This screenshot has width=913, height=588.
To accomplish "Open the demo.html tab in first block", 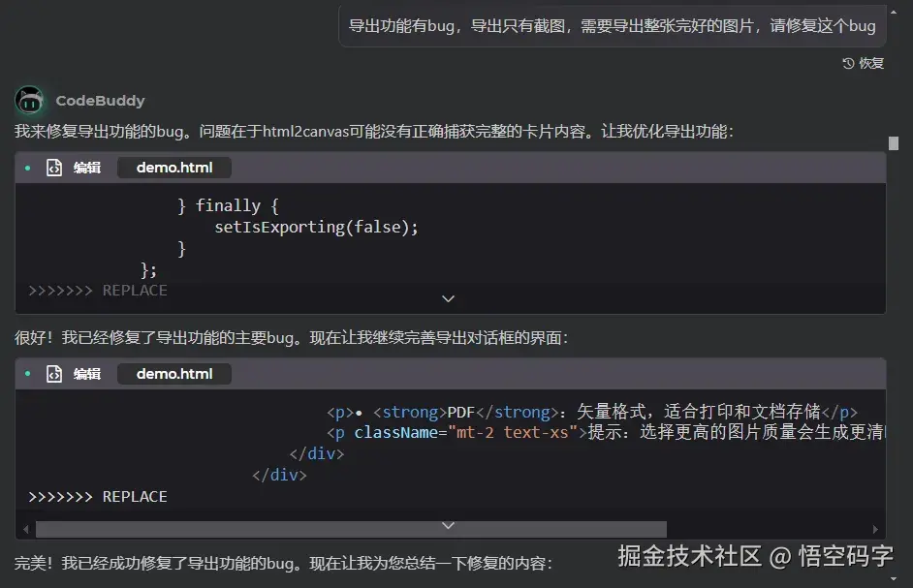I will pos(173,167).
